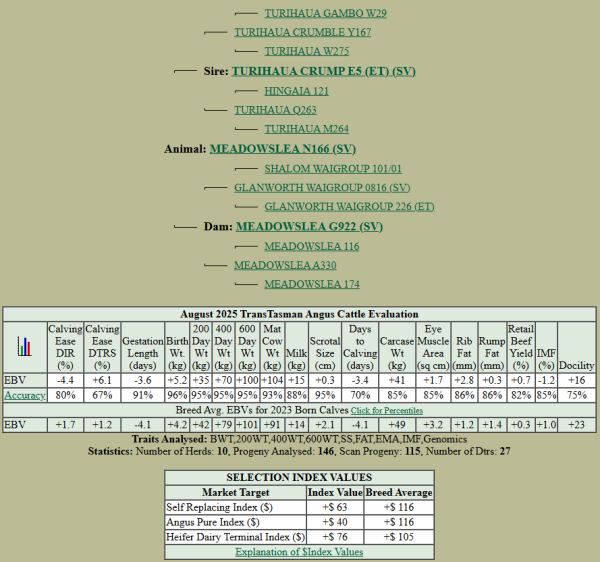This screenshot has width=600, height=562.
Task: Open sire TURIHAUA CRUMP E5 (ET) (SV)
Action: [x=324, y=71]
